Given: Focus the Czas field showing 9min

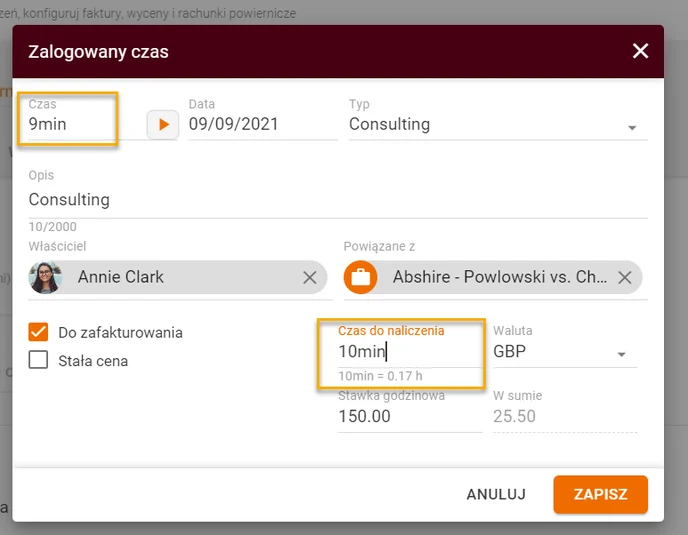Looking at the screenshot, I should [68, 125].
